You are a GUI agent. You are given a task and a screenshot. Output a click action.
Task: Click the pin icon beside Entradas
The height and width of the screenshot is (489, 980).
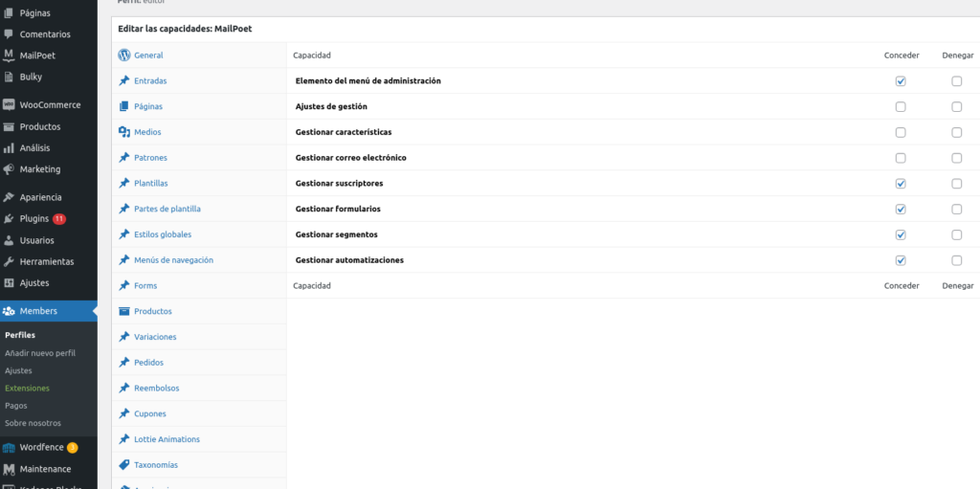(123, 80)
